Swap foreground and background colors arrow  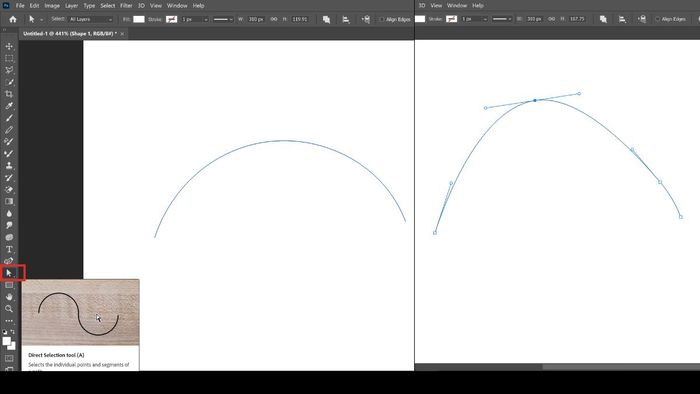click(x=12, y=332)
